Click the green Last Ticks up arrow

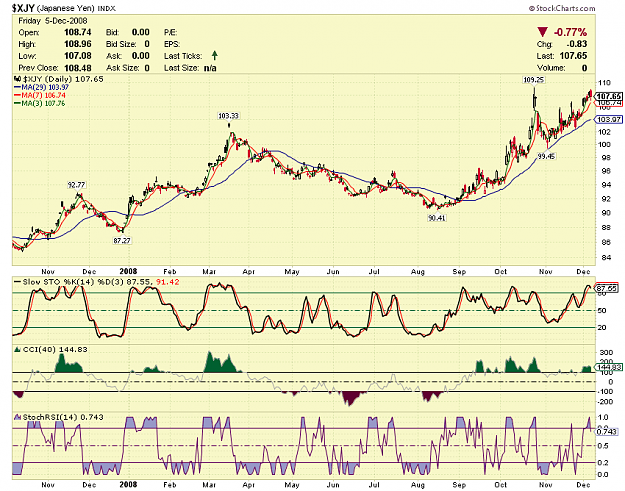[214, 55]
